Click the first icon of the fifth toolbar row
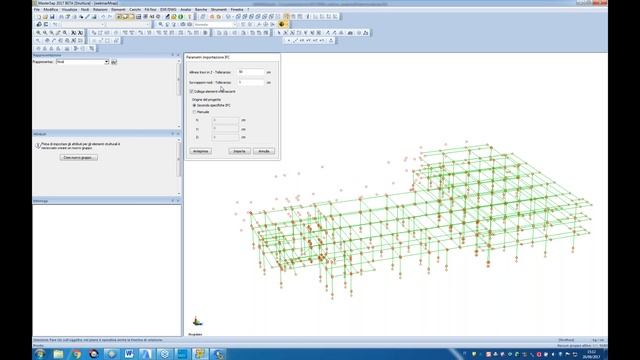The width and height of the screenshot is (640, 360). (38, 49)
